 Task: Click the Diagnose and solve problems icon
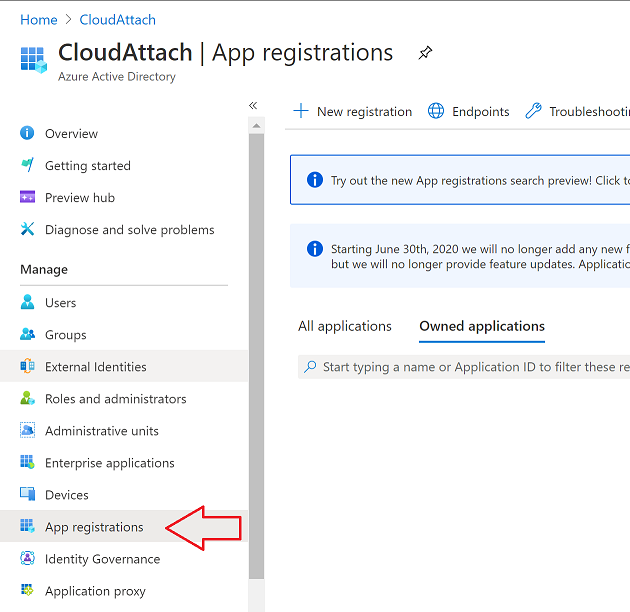[27, 229]
